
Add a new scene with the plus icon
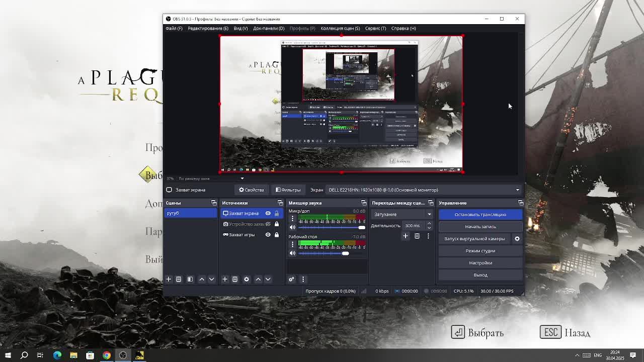[x=169, y=279]
